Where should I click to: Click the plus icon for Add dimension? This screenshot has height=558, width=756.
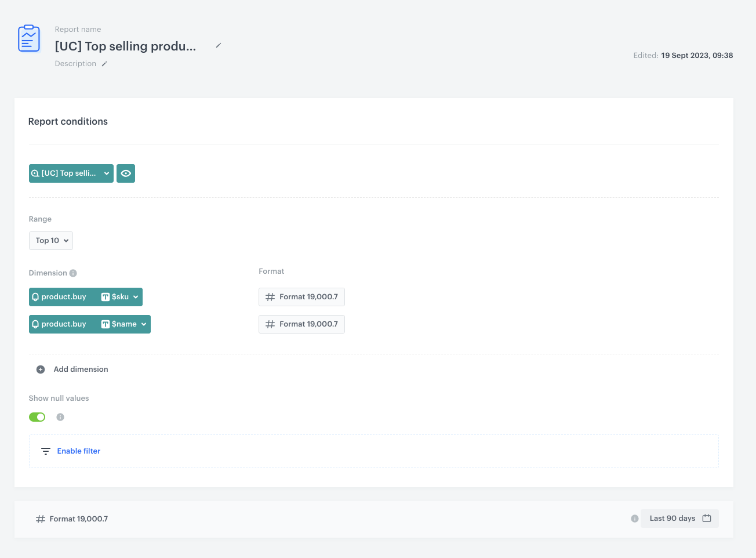(41, 369)
